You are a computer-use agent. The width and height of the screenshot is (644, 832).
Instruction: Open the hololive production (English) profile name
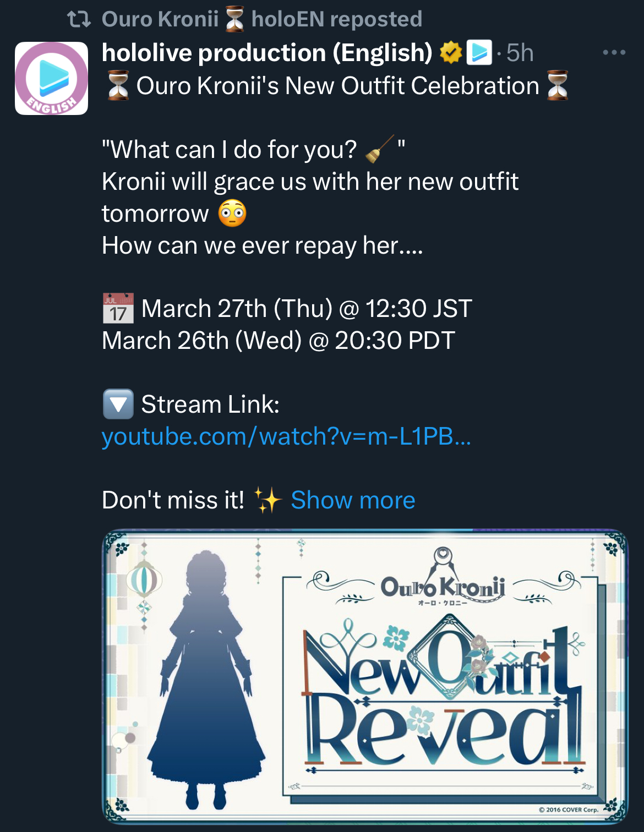pos(268,53)
